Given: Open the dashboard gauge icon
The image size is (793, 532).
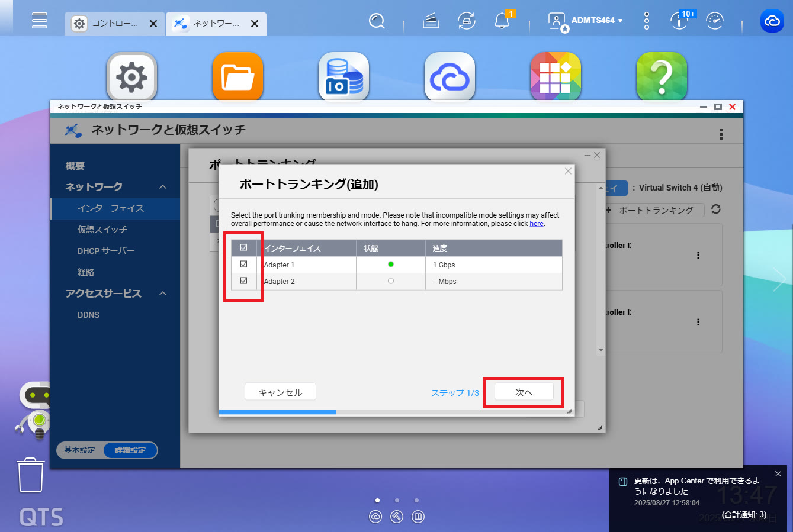Looking at the screenshot, I should tap(715, 21).
